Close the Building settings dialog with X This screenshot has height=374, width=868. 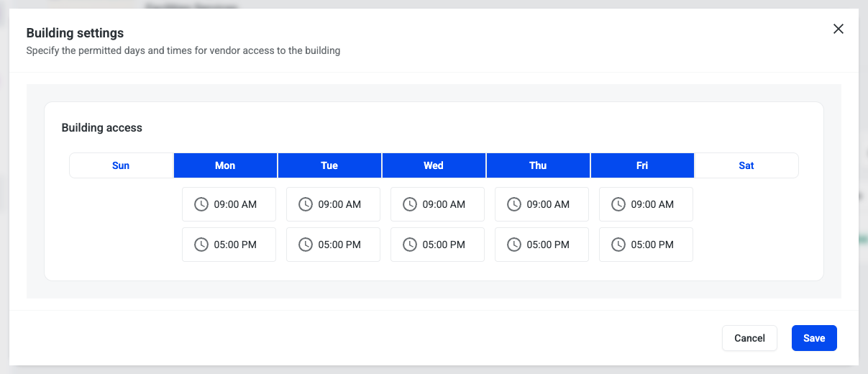pyautogui.click(x=838, y=29)
